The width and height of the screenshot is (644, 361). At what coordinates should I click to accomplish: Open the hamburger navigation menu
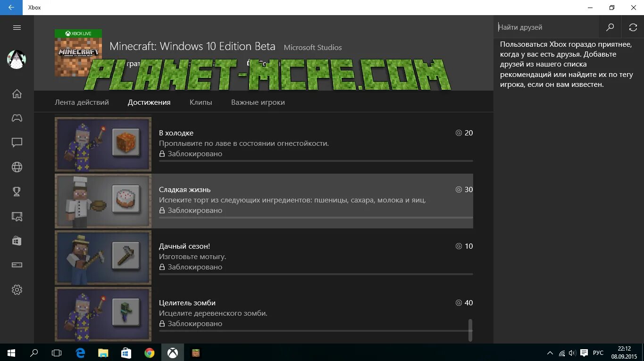[17, 27]
